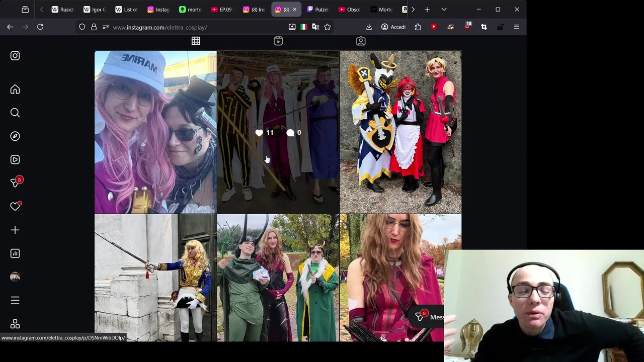Click the Italian flag icon in address bar
Screen dimensions: 644x362
[304, 27]
